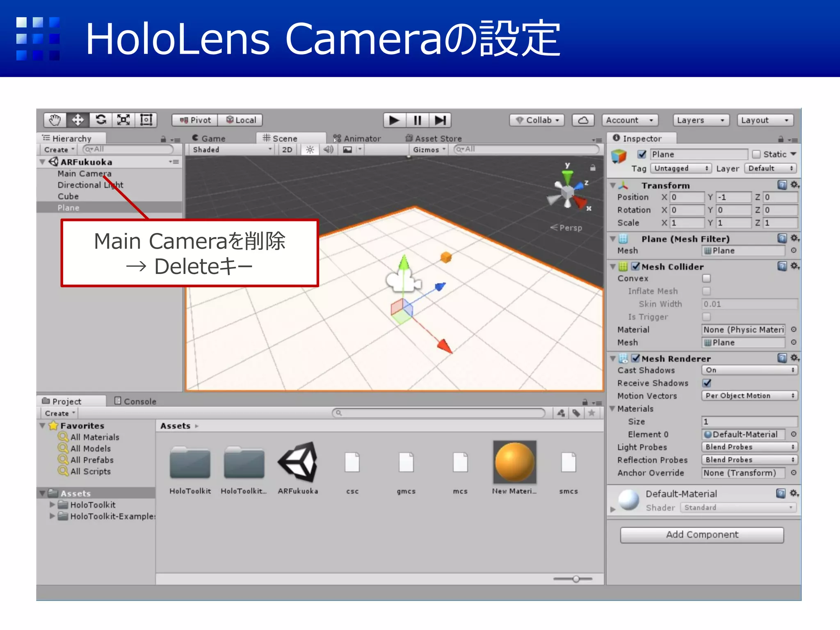Toggle scene lighting sun icon
The image size is (840, 630).
click(310, 150)
